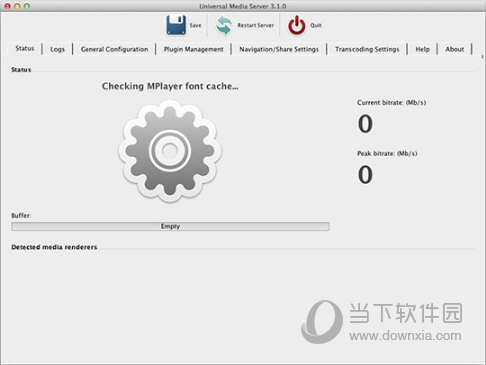Minimize window with the yellow button
The height and width of the screenshot is (365, 486).
[17, 6]
